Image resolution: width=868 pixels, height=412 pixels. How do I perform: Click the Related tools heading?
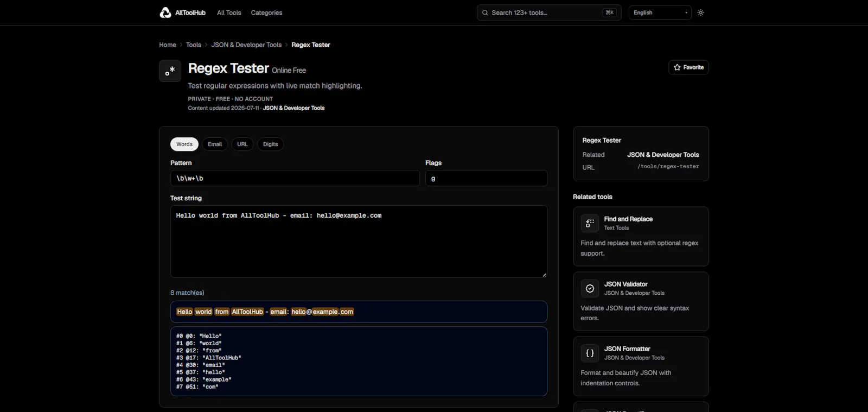[592, 197]
